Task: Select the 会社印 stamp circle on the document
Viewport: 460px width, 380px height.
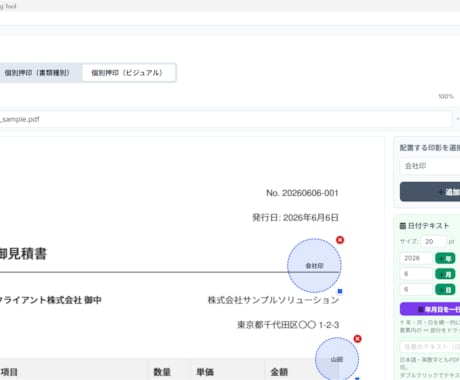Action: (314, 266)
